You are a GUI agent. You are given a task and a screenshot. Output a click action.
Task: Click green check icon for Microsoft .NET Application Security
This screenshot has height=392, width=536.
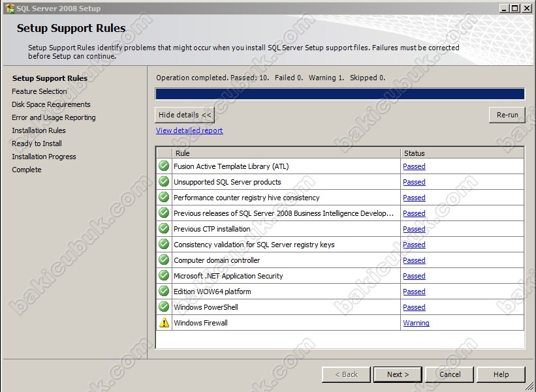(164, 275)
